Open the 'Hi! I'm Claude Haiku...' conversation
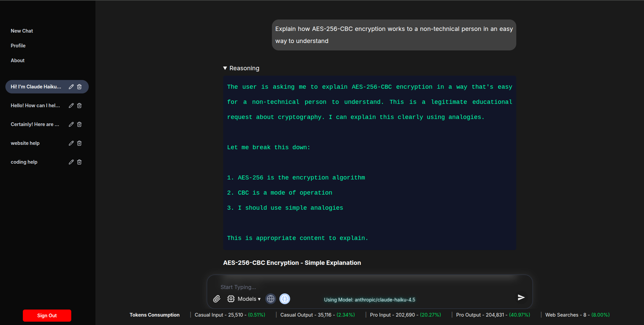This screenshot has height=325, width=644. click(36, 87)
